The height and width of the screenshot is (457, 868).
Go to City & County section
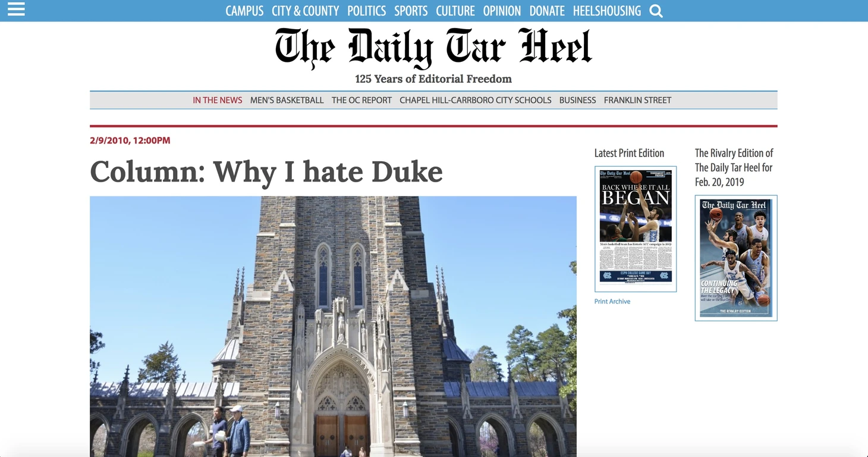tap(305, 11)
